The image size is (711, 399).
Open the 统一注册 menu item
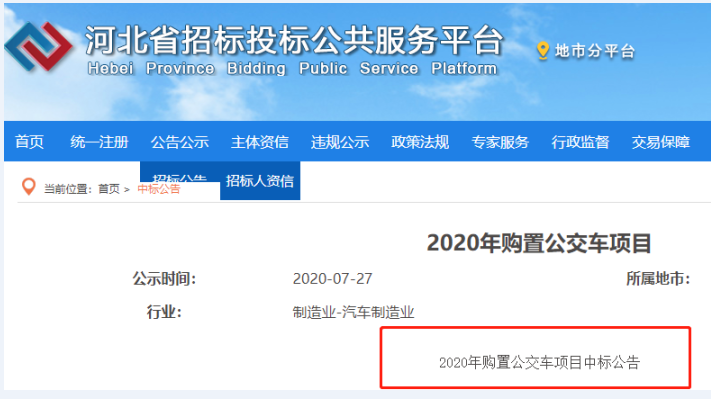tap(99, 141)
